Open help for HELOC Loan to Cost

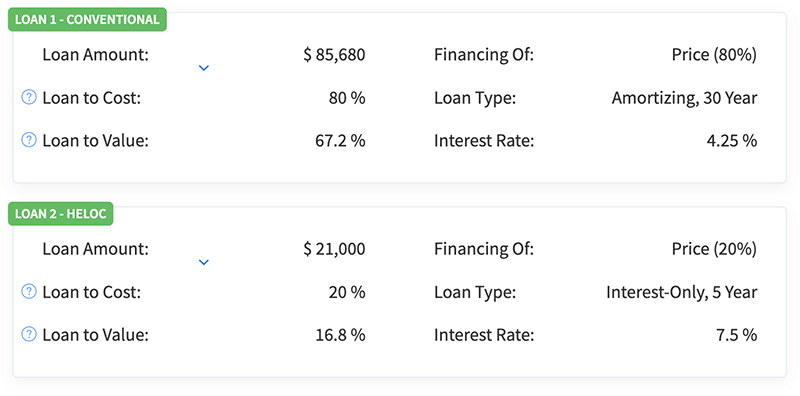click(x=29, y=291)
